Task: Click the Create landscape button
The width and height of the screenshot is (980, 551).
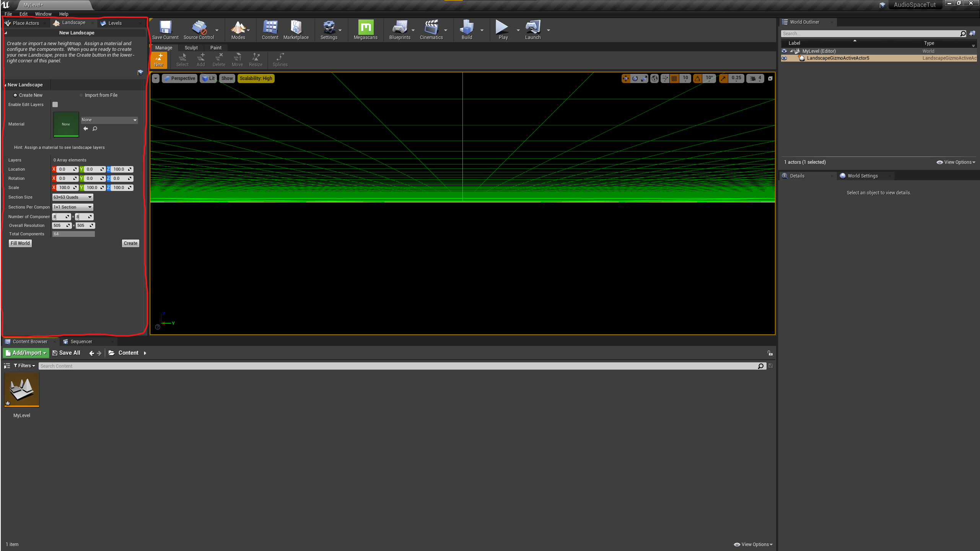Action: [x=130, y=243]
